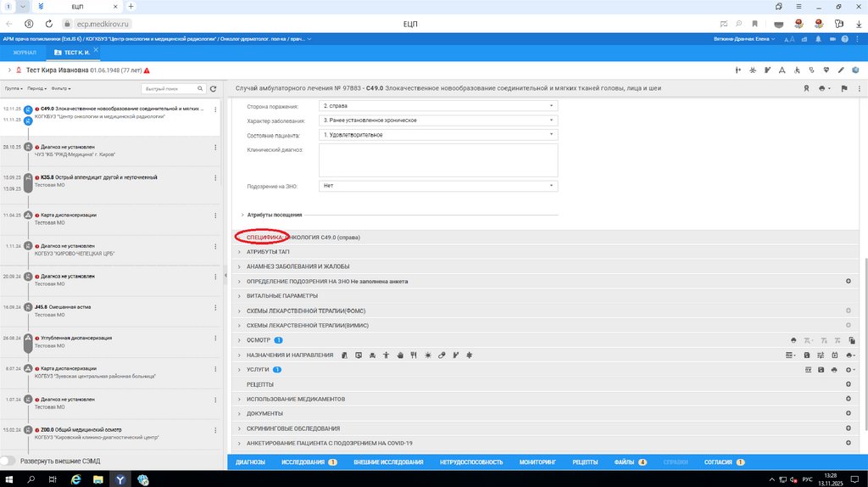Open the Внешние исследования bottom tab
Viewport: 868px width, 487px height.
coord(388,462)
